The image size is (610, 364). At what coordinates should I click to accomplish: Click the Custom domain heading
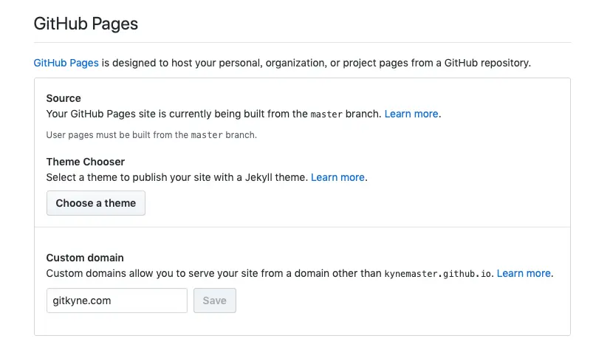(x=85, y=258)
